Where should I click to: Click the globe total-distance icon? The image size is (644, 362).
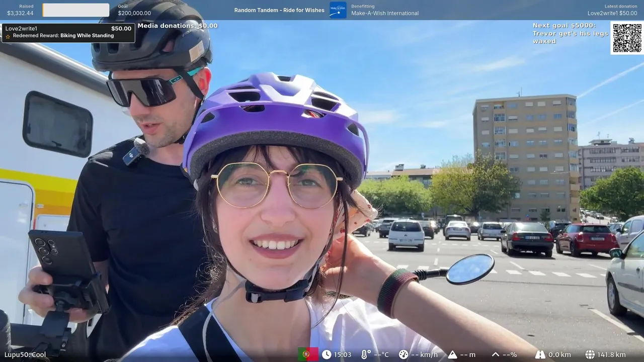(x=590, y=354)
